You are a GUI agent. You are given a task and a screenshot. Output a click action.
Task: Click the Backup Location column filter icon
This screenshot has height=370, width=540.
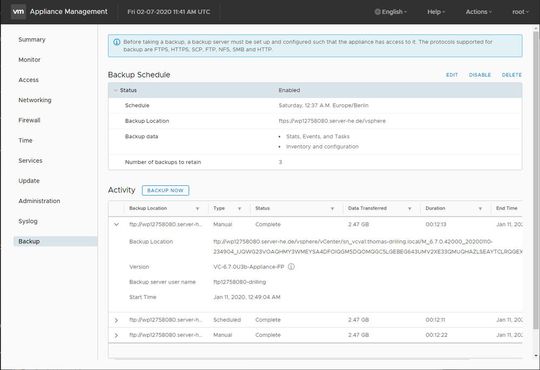tap(197, 209)
